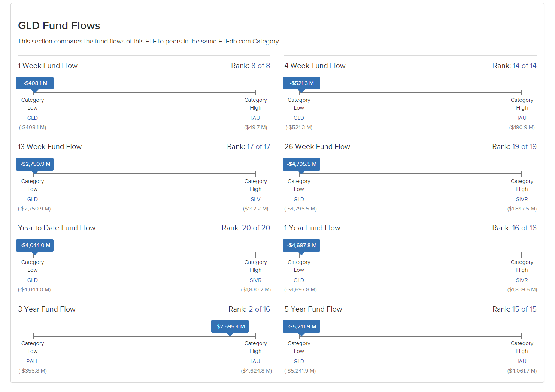Image resolution: width=555 pixels, height=392 pixels.
Task: Open the Year to Date rank '20 of 20' link
Action: pos(256,228)
